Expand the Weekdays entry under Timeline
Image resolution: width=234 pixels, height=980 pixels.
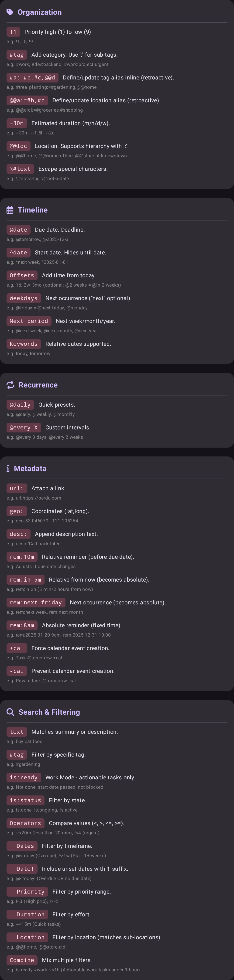23,298
